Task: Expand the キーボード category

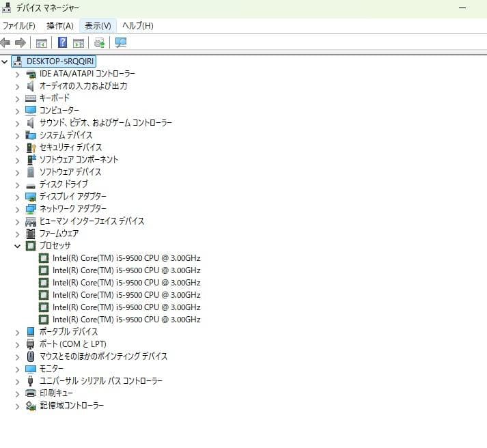Action: [17, 99]
